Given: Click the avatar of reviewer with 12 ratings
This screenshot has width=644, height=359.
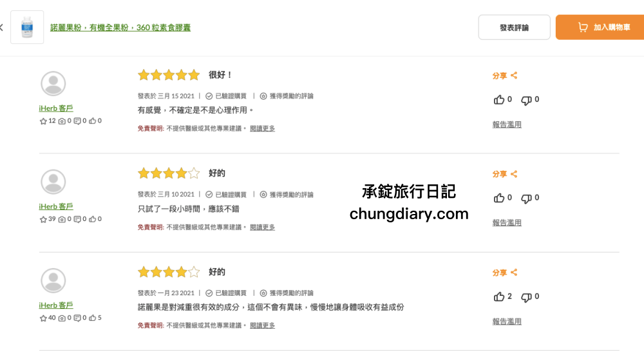Looking at the screenshot, I should (53, 84).
